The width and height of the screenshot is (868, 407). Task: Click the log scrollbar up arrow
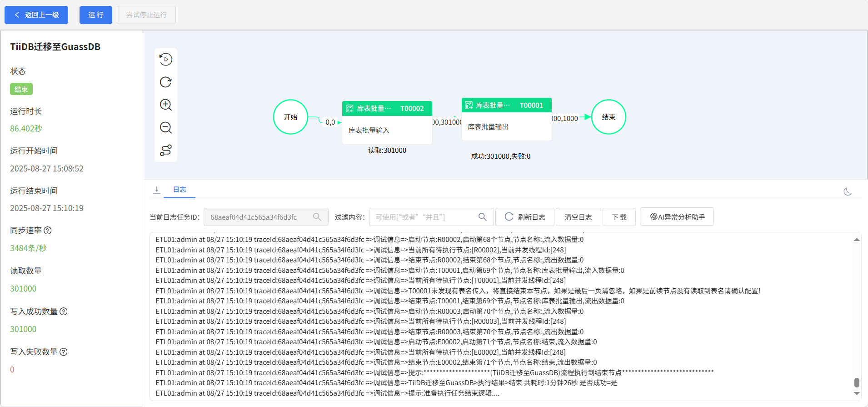857,240
